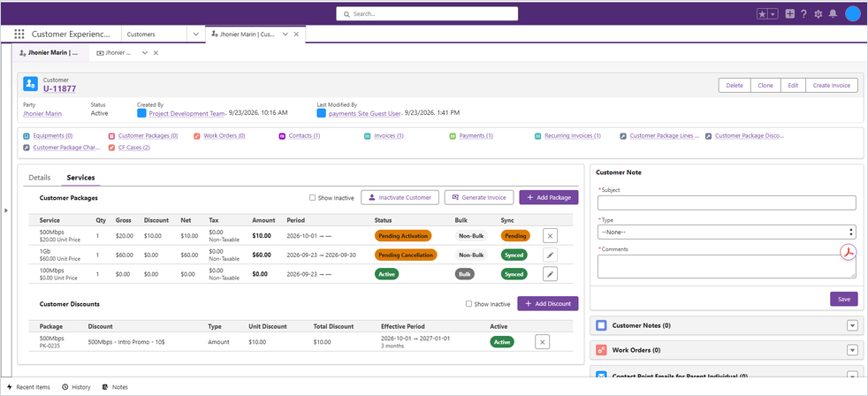The image size is (868, 396).
Task: Click the Customer Package Disco... link icon
Action: point(708,136)
